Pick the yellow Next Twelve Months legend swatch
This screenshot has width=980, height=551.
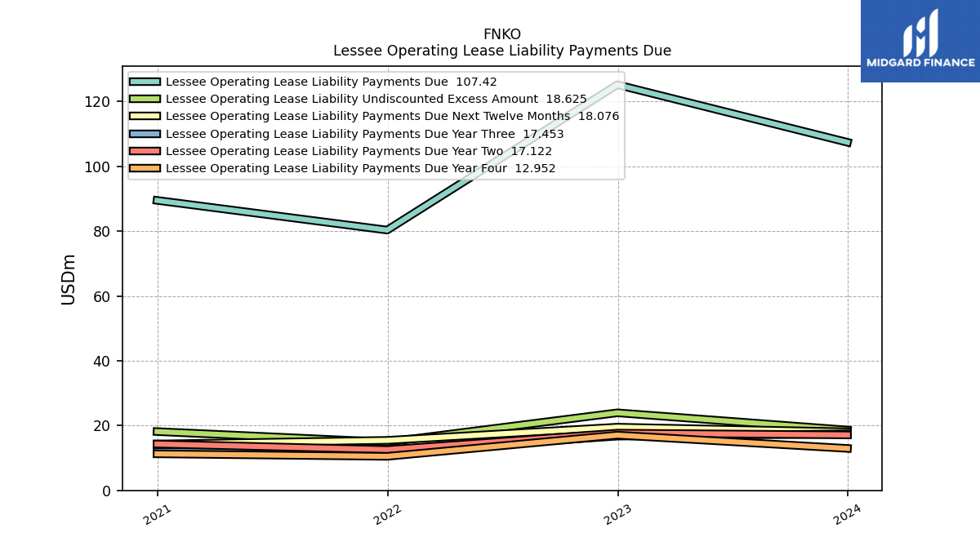(x=145, y=117)
